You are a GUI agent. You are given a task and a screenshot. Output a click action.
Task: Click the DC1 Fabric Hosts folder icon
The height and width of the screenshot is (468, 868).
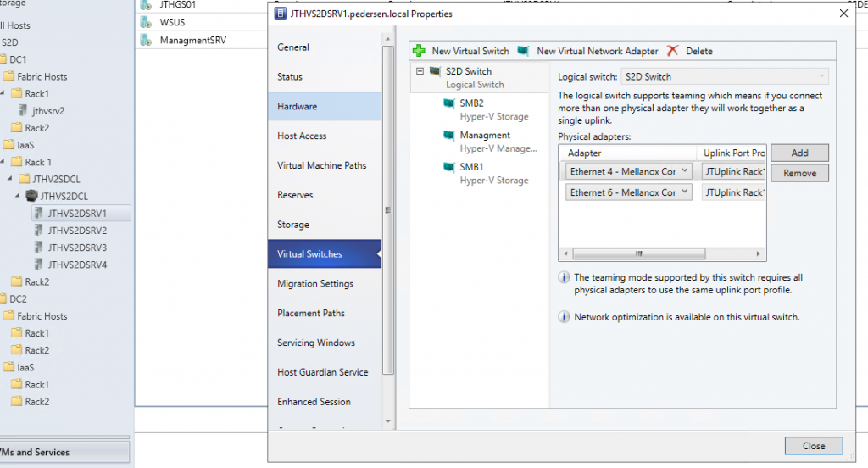(x=8, y=76)
